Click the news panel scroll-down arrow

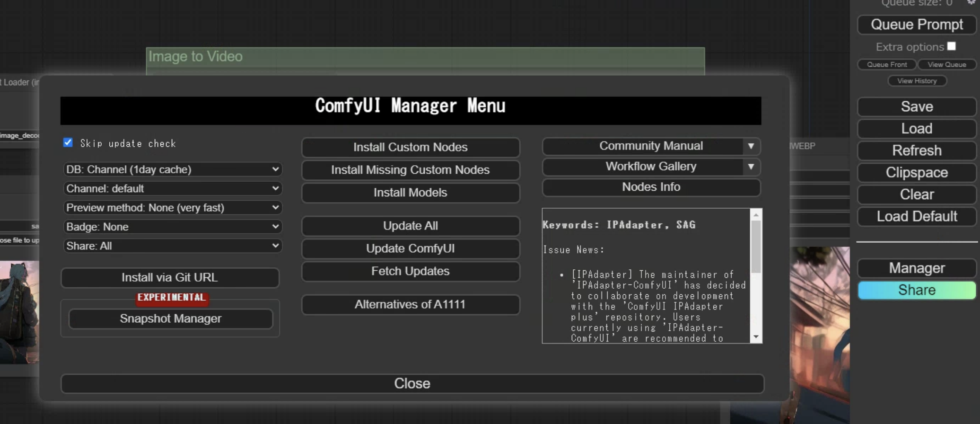(756, 337)
